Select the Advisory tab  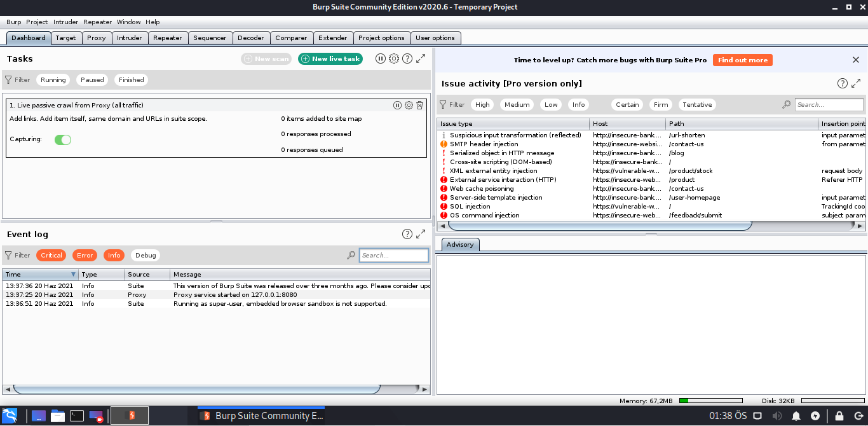click(460, 245)
